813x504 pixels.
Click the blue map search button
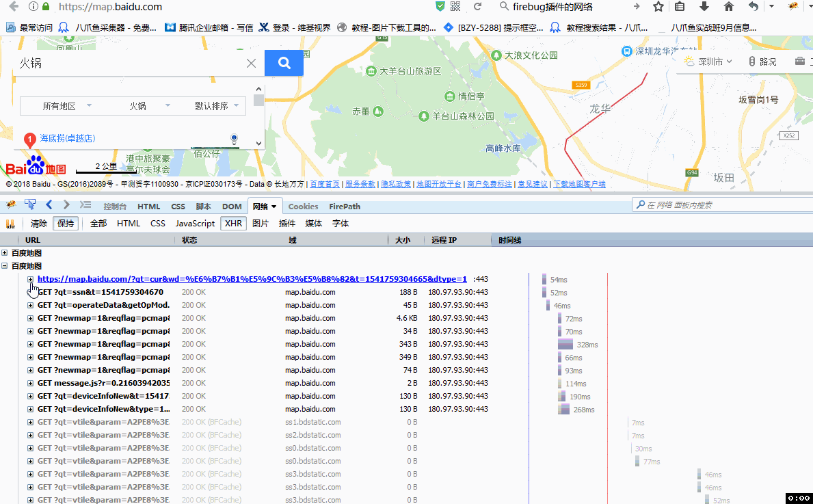[x=284, y=63]
